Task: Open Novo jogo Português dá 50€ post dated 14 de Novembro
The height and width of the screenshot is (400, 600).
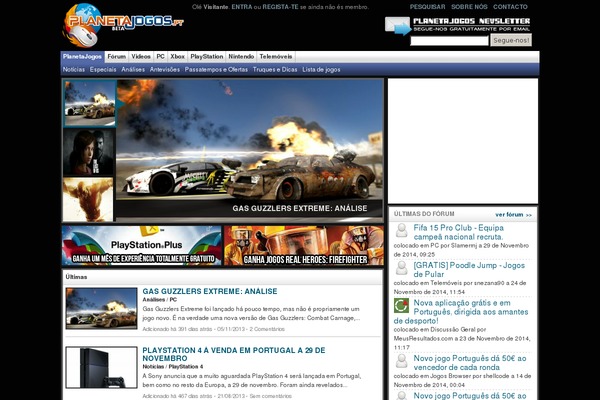Action: click(x=470, y=363)
